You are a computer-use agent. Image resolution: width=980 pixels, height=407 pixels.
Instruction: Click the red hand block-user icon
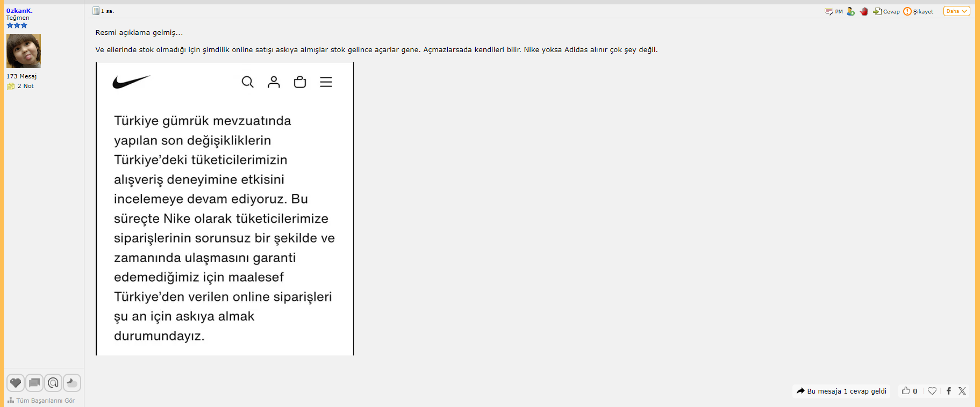tap(864, 11)
